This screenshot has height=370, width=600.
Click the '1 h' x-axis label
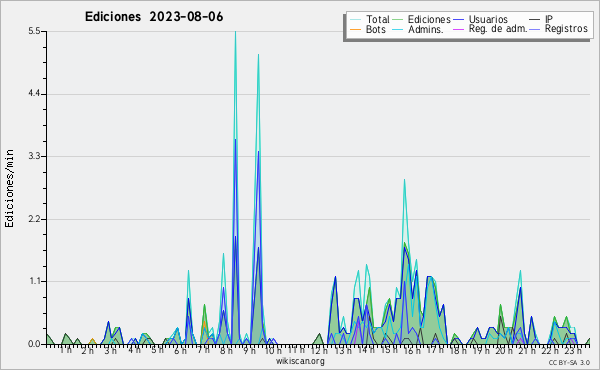(65, 350)
